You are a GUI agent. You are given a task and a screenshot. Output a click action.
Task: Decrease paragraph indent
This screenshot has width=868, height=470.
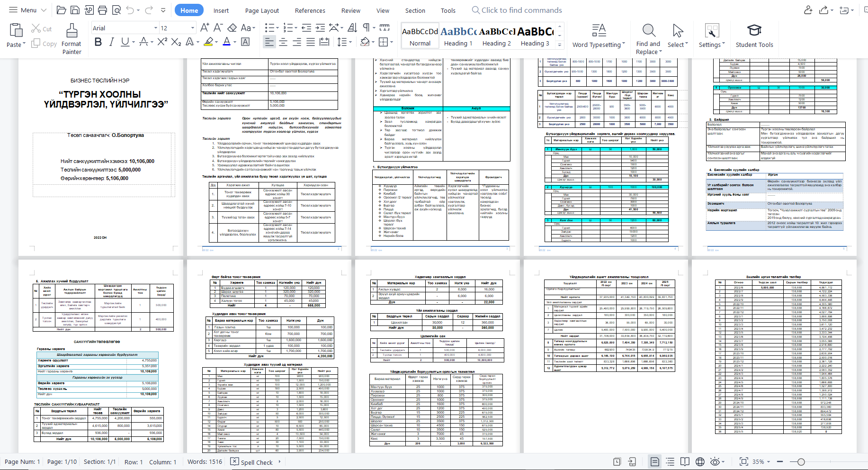[306, 27]
